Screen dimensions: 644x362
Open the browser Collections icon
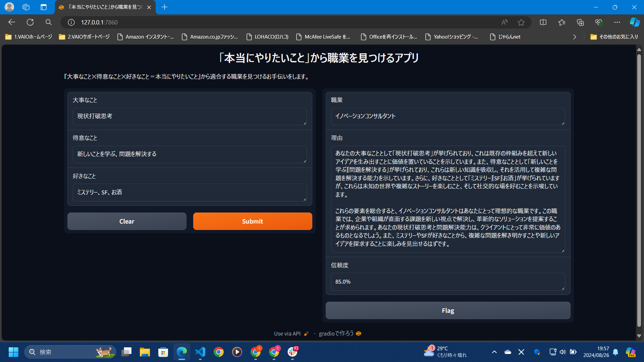(x=580, y=22)
